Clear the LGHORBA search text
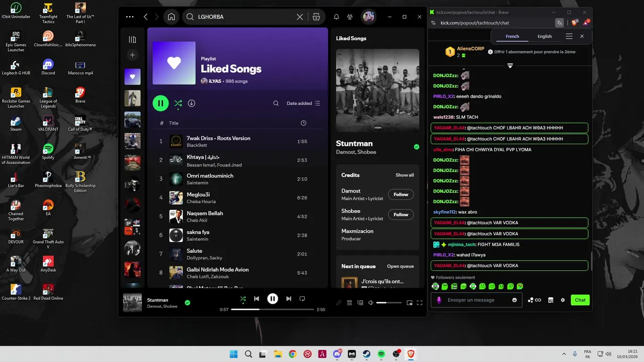The height and width of the screenshot is (362, 644). (x=300, y=17)
